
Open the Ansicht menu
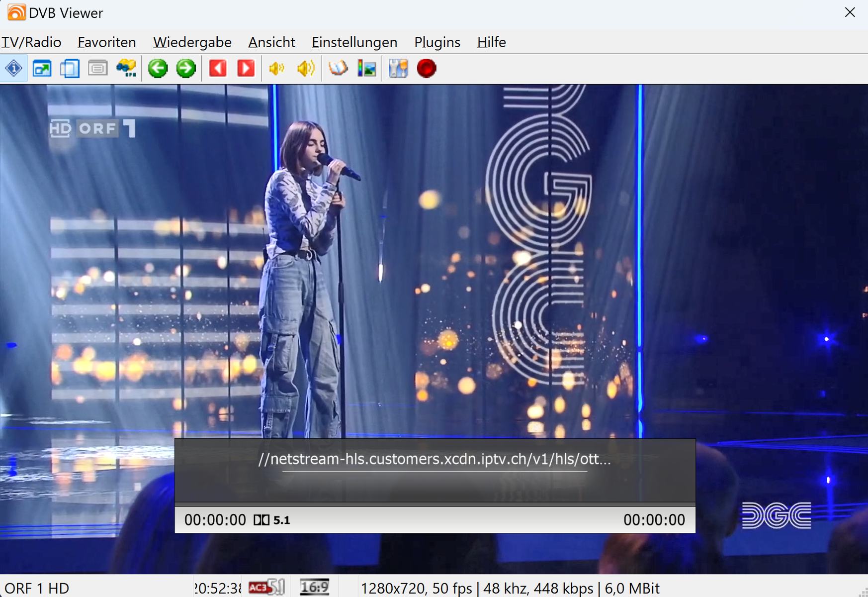(x=271, y=42)
